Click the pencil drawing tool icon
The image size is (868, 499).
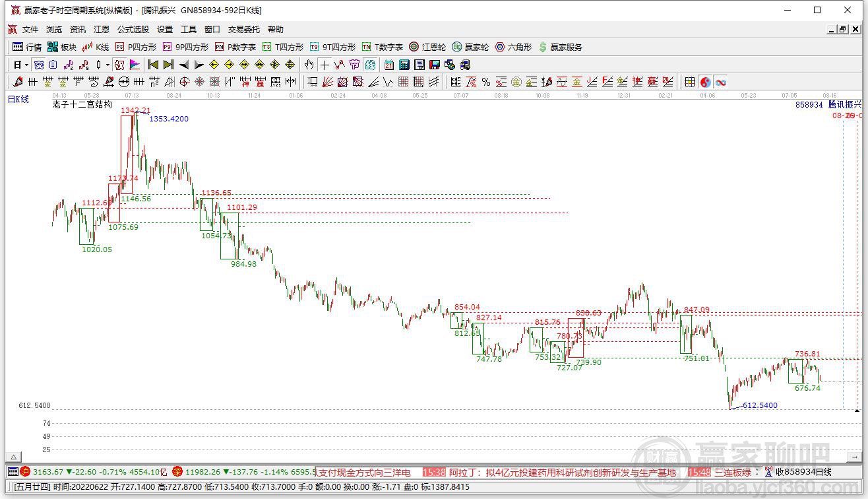click(x=18, y=82)
